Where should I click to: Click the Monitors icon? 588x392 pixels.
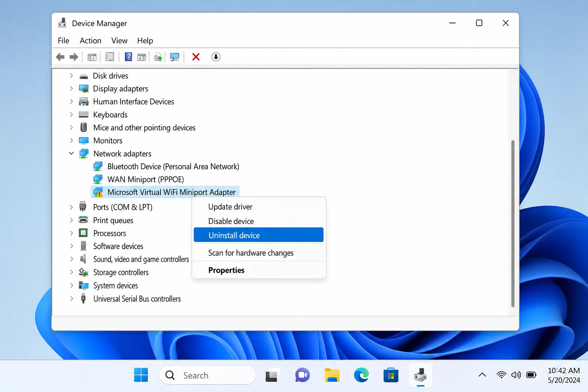[x=83, y=140]
